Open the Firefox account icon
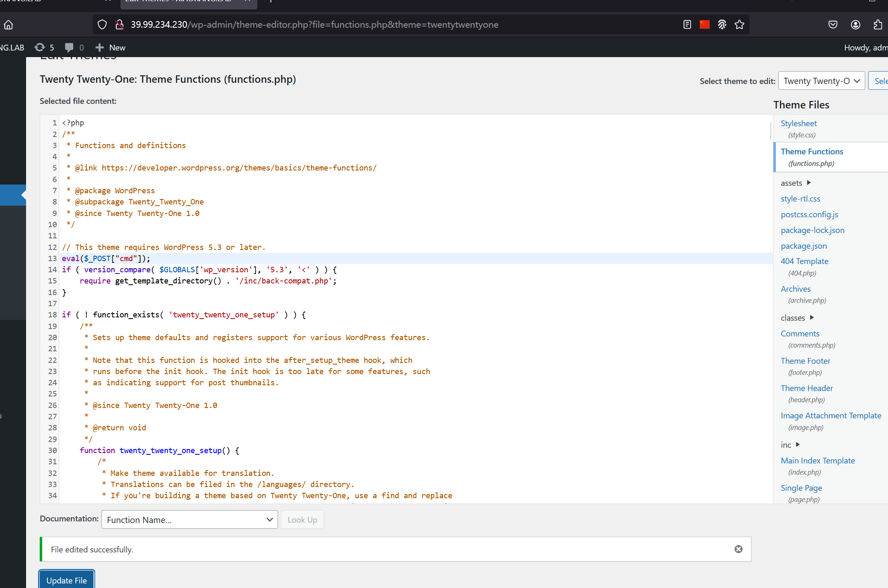Image resolution: width=888 pixels, height=588 pixels. [x=856, y=25]
